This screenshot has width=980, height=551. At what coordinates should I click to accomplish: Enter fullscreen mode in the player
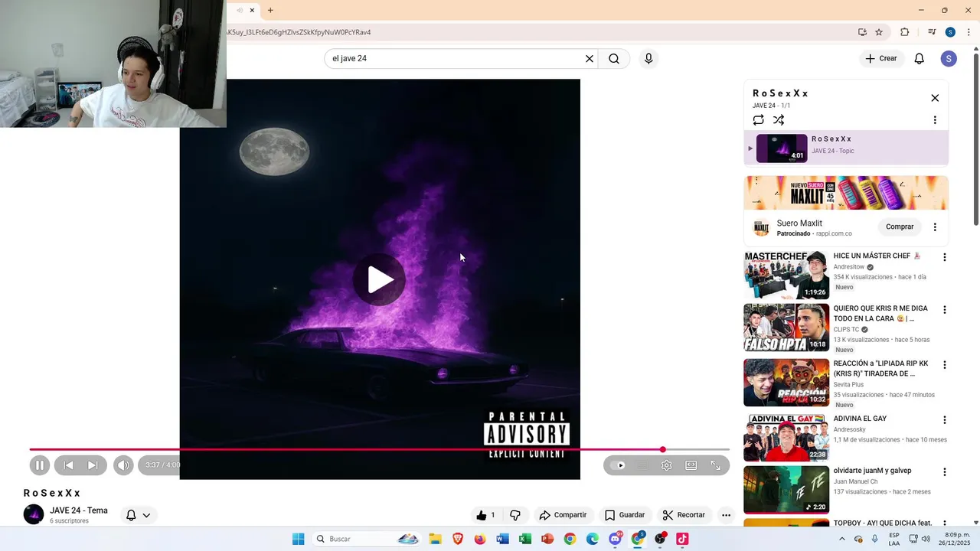[x=716, y=465]
